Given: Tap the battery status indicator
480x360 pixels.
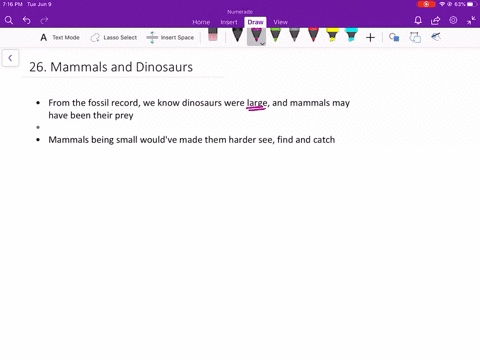Looking at the screenshot, I should pos(472,4).
